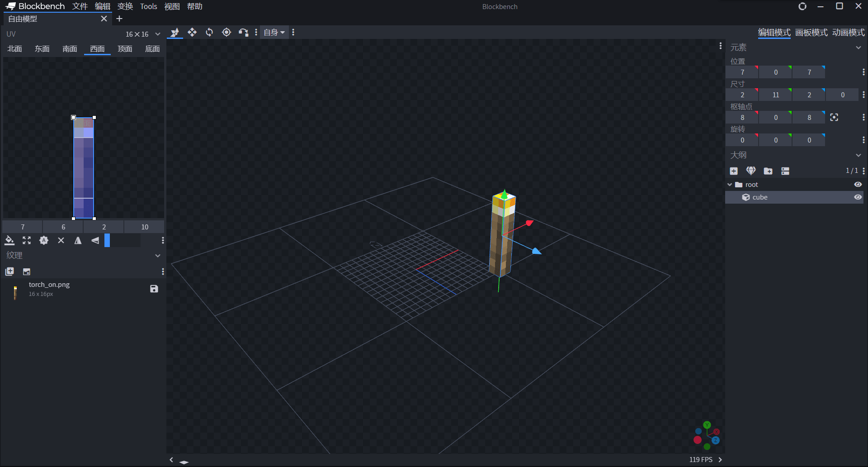The image size is (868, 467).
Task: Mirror UV horizontally
Action: click(78, 240)
